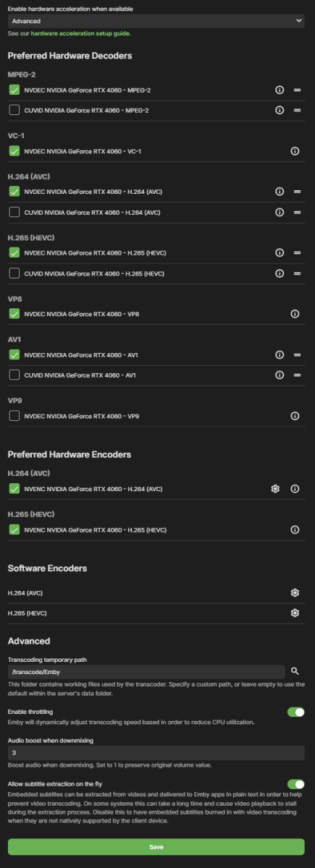Open info for NVENC H.265 (HEVC) encoder
This screenshot has height=868, width=315.
tap(295, 529)
